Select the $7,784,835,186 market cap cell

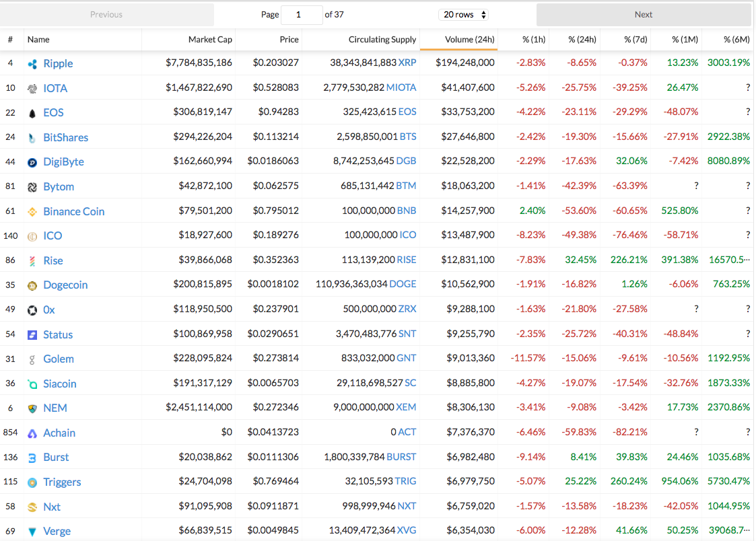click(x=199, y=63)
